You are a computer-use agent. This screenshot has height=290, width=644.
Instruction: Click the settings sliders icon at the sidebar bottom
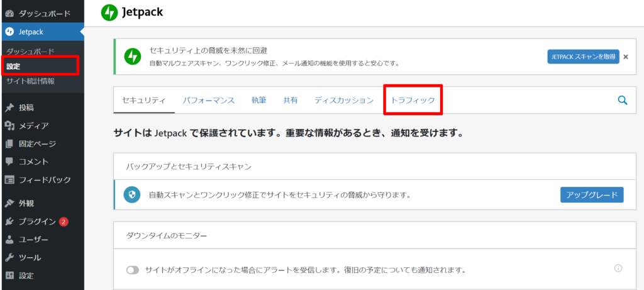[x=9, y=276]
